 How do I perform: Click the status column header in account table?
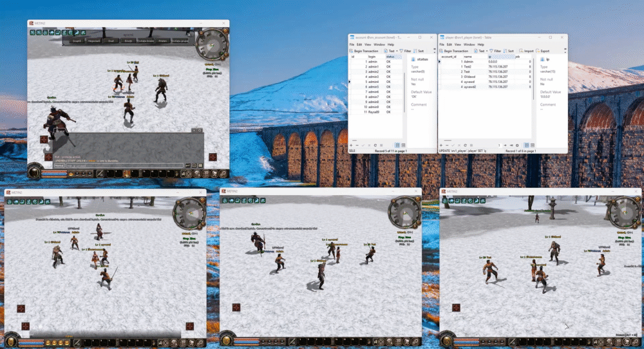click(394, 56)
